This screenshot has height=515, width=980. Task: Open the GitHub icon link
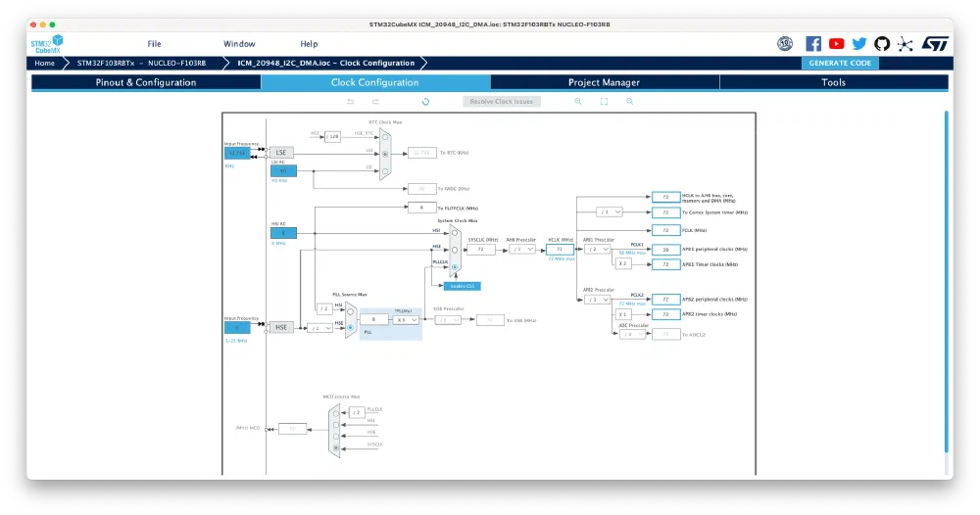tap(882, 44)
